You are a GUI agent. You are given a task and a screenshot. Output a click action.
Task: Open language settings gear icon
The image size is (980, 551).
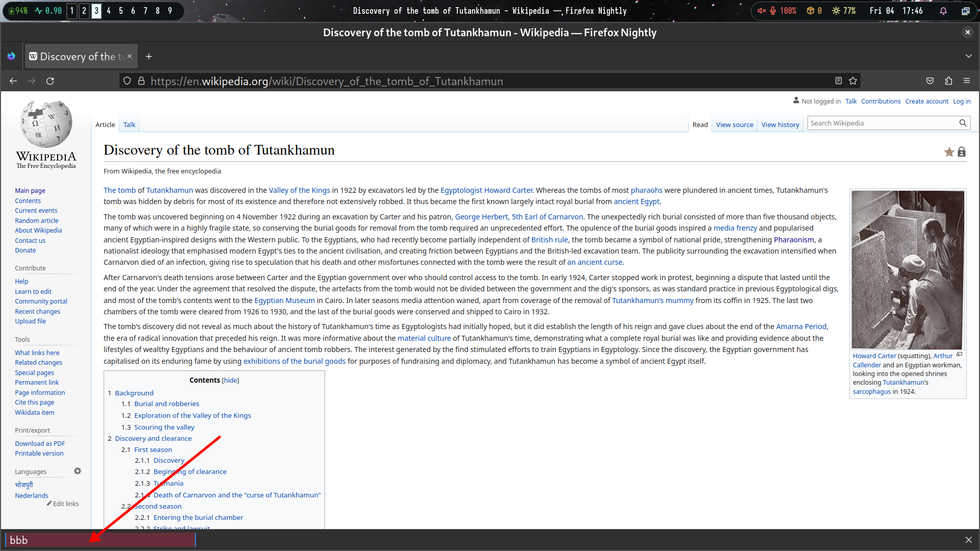point(78,471)
